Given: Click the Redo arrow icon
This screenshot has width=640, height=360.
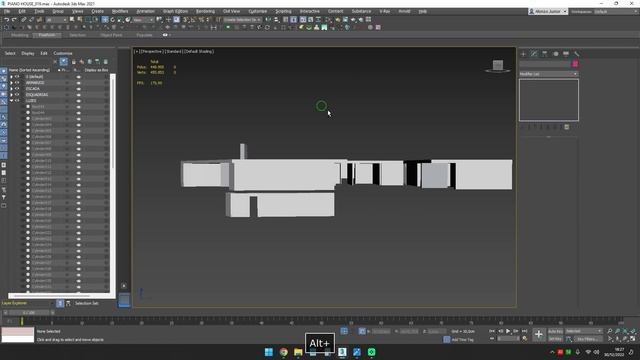Looking at the screenshot, I should 14,19.
